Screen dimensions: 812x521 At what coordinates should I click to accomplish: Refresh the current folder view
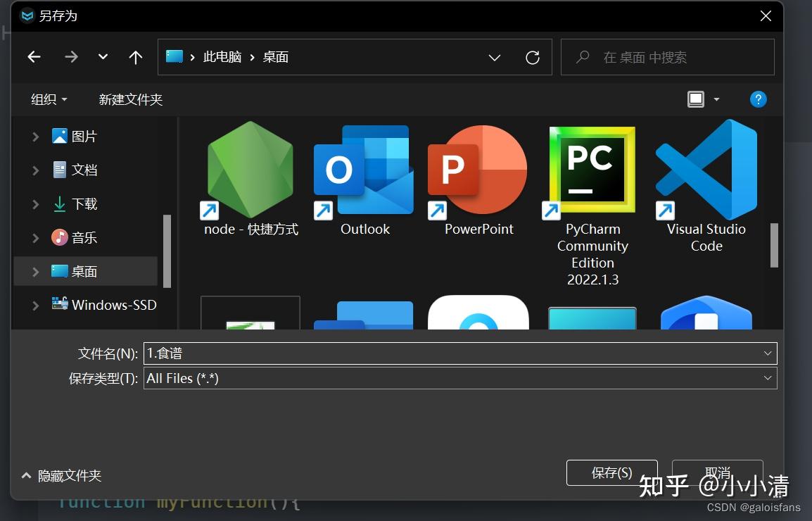point(533,57)
